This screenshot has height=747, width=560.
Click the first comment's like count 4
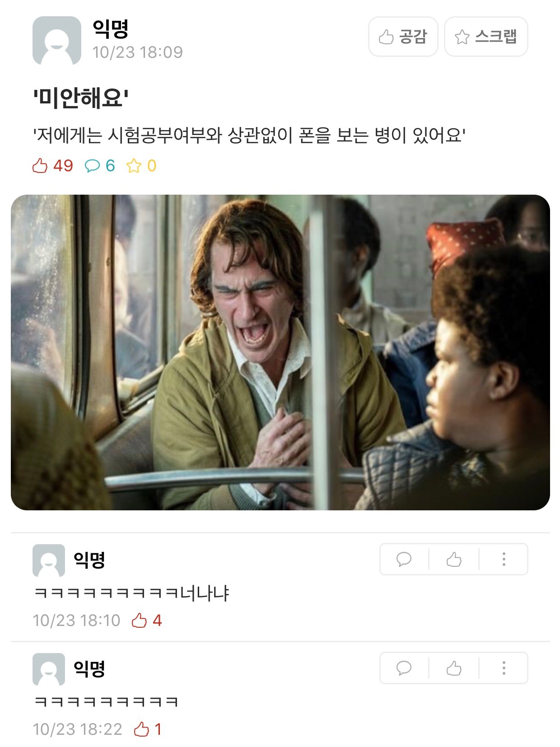coord(147,621)
